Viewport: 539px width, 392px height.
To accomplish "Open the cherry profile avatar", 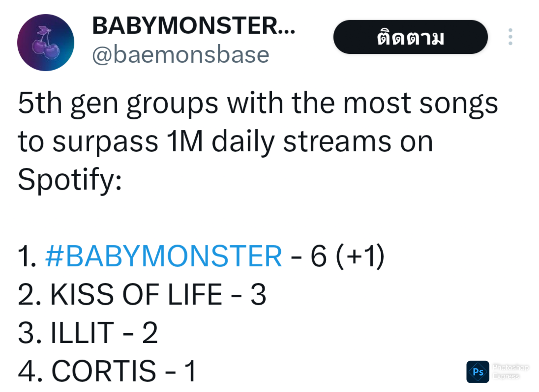I will click(x=46, y=43).
